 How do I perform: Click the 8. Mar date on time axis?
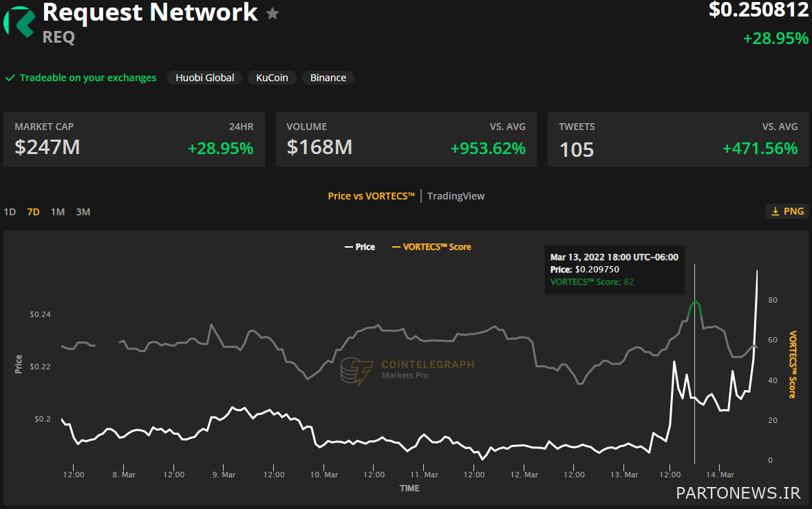(x=124, y=475)
